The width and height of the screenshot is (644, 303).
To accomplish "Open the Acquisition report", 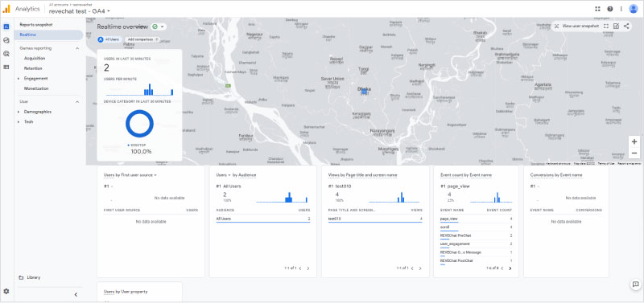I will (35, 58).
